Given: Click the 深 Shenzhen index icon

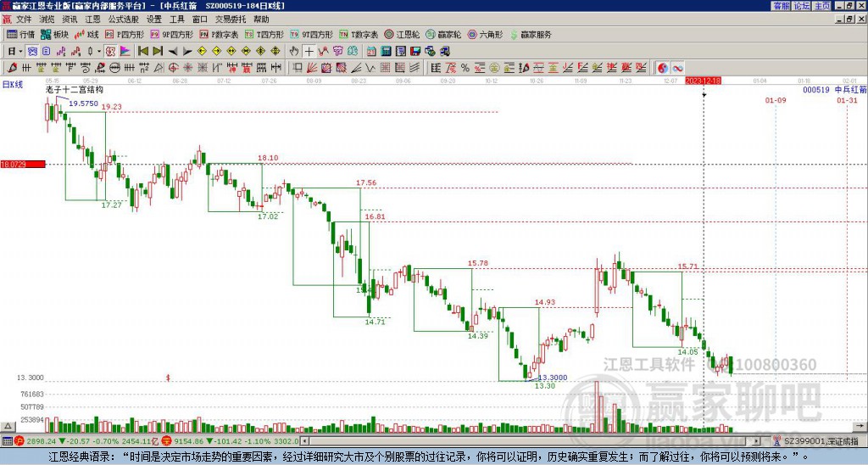Looking at the screenshot, I should point(167,441).
